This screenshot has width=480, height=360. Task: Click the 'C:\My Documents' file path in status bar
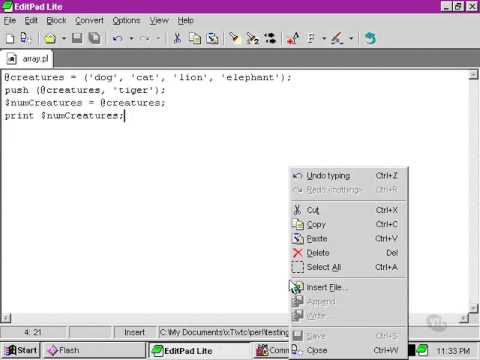224,332
